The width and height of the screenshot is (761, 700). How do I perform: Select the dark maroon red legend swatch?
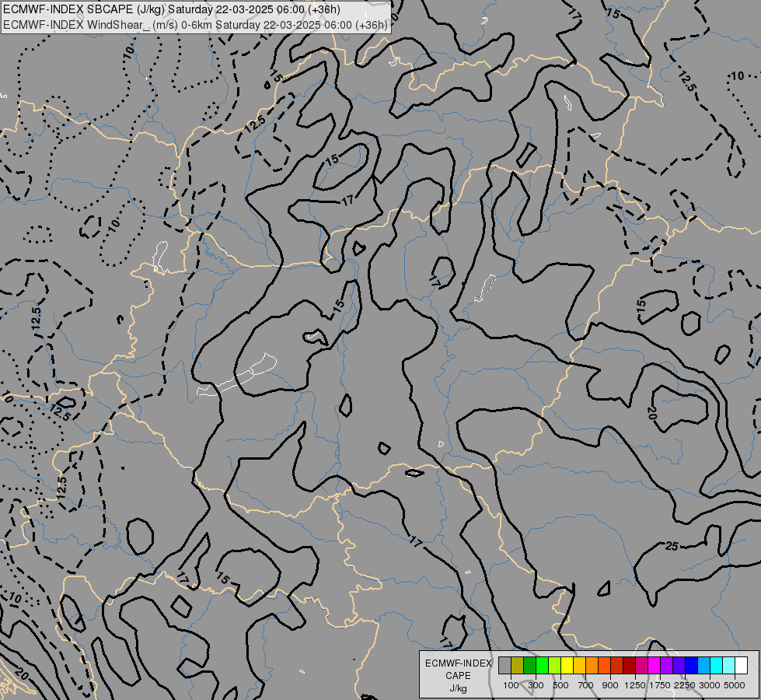coord(630,665)
